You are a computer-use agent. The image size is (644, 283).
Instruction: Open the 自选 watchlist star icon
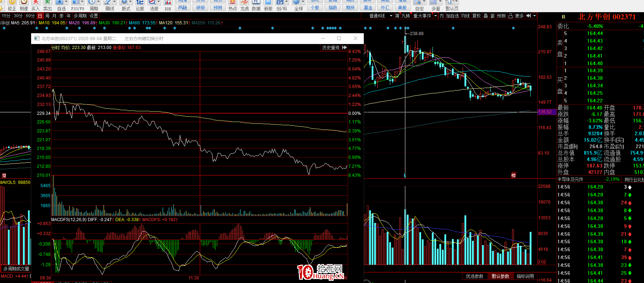pos(59,2)
